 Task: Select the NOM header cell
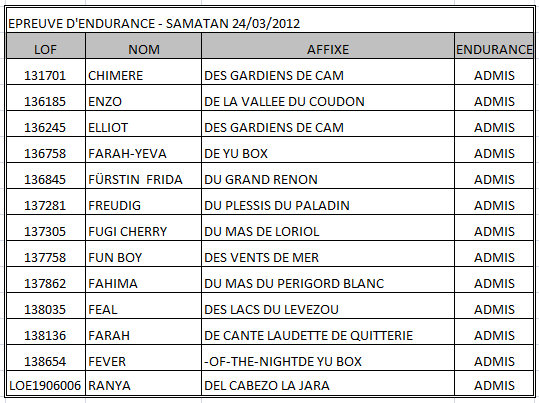click(x=144, y=46)
